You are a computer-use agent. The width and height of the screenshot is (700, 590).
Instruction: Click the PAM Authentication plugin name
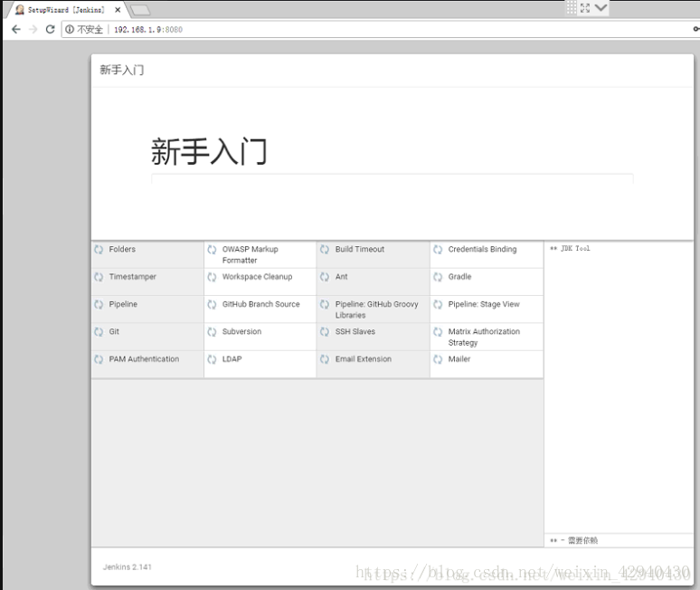144,359
